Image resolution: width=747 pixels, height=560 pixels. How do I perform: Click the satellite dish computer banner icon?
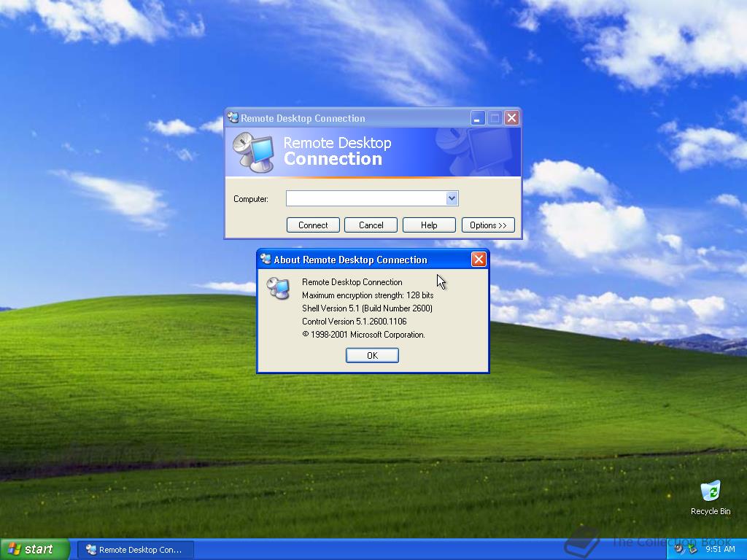coord(253,152)
